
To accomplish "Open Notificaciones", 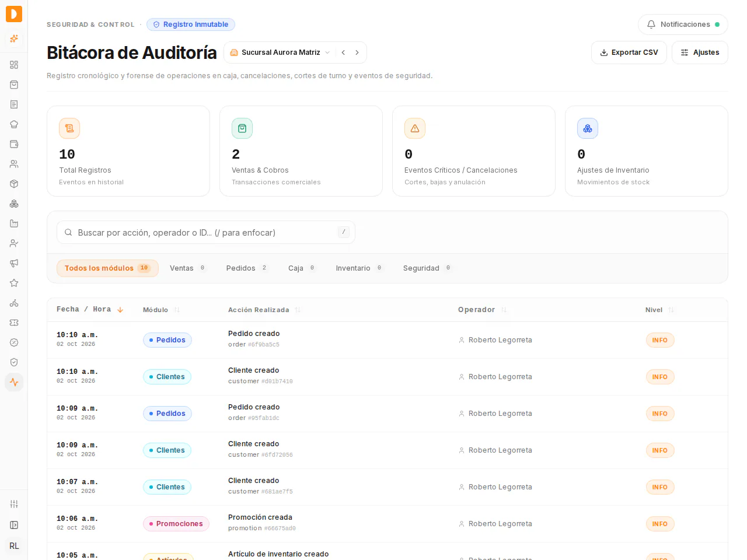I will (x=683, y=24).
